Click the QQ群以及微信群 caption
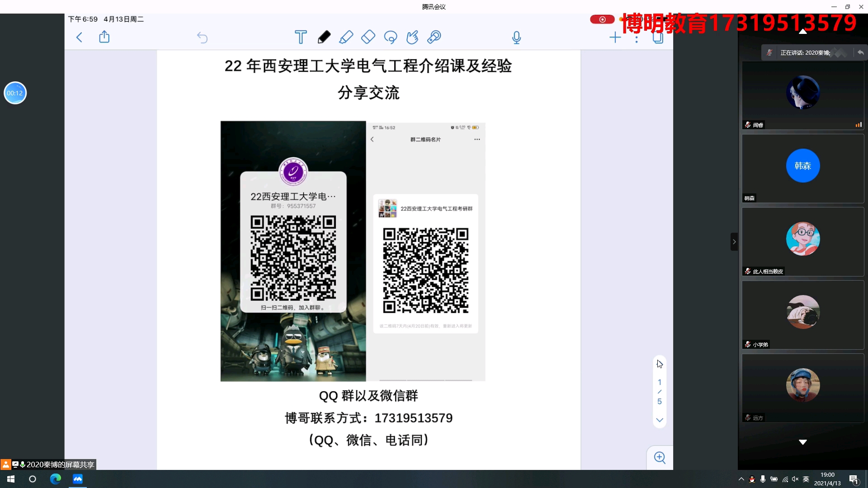Image resolution: width=868 pixels, height=488 pixels. coord(368,396)
